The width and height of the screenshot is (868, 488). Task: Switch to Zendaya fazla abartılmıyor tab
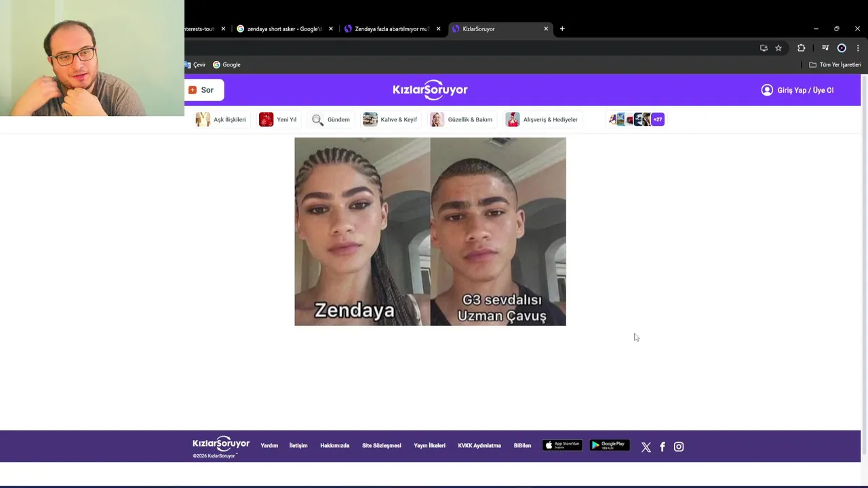(392, 29)
